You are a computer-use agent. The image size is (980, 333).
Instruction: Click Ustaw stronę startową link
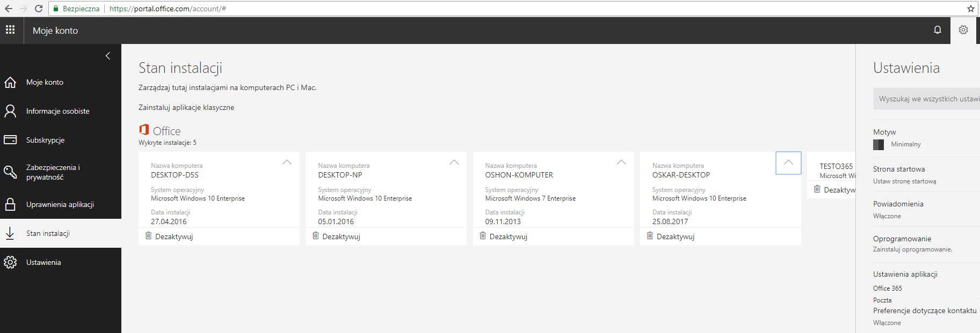click(904, 181)
